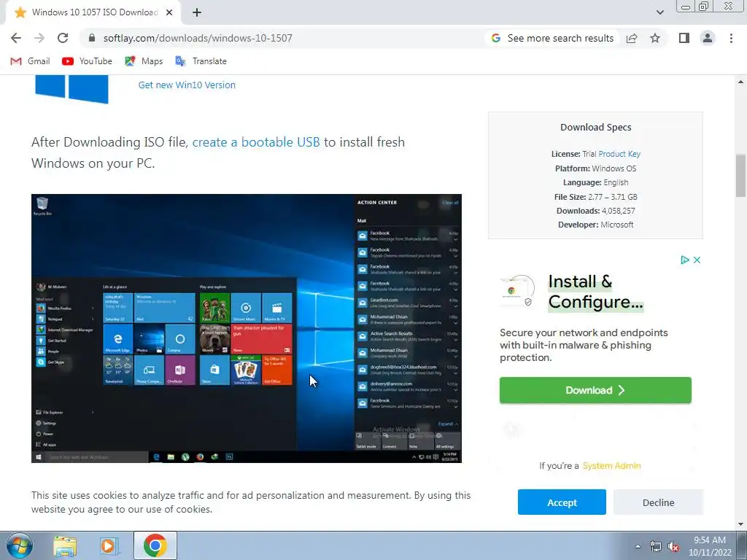Open the taskbar clock and date
This screenshot has height=560, width=747.
[x=709, y=546]
